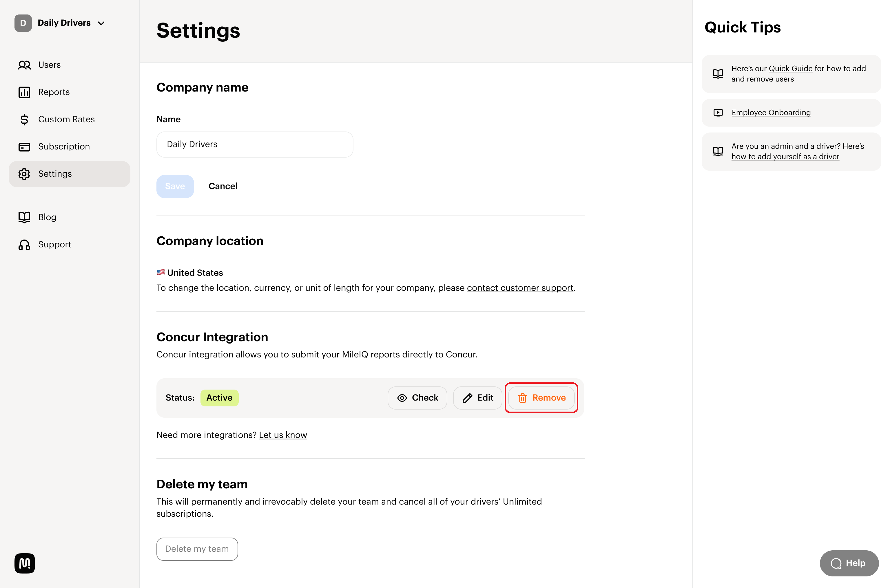Click the Employee Onboarding video icon
This screenshot has height=588, width=890.
point(718,112)
